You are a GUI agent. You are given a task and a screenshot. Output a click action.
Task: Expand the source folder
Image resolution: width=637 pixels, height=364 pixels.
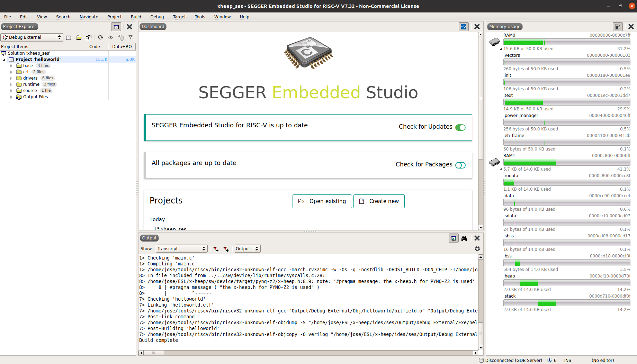[x=11, y=91]
